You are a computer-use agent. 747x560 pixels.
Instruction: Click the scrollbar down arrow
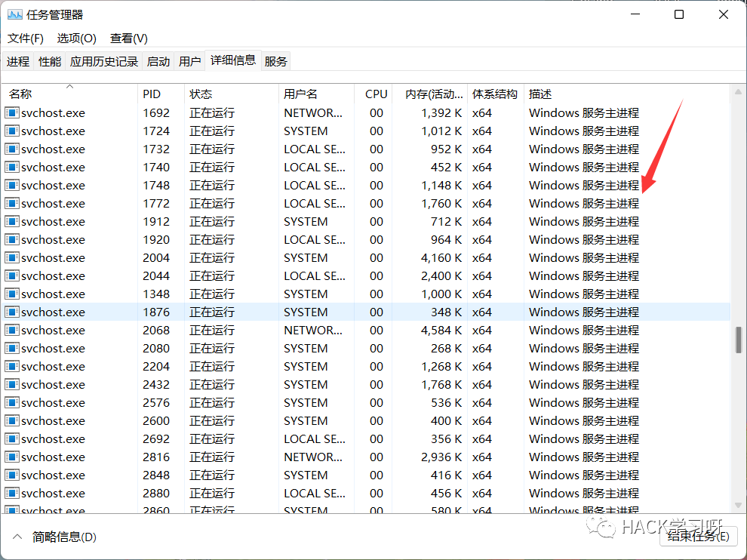(x=738, y=505)
